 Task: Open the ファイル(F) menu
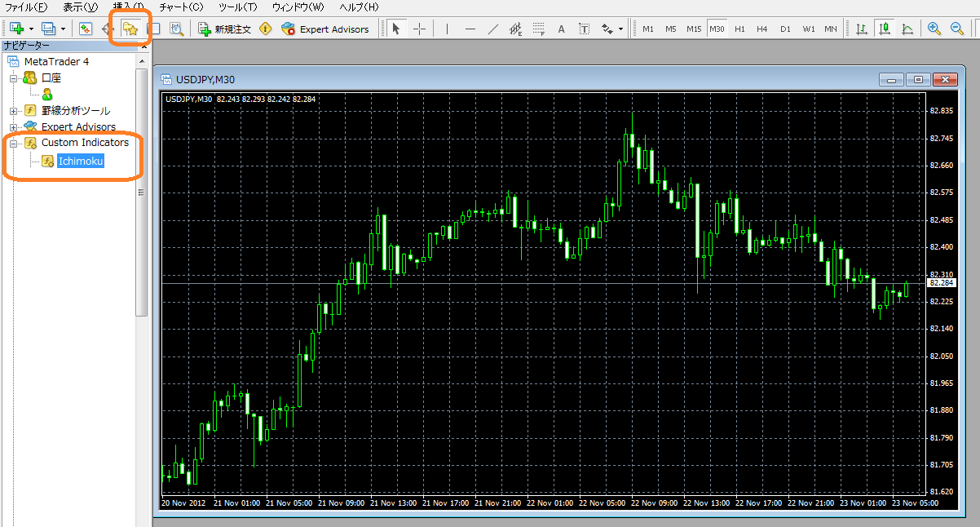point(26,7)
